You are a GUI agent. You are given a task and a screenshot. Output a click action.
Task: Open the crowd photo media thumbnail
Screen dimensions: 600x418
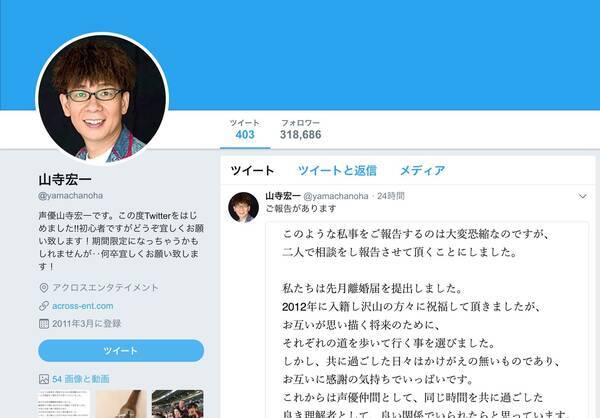(x=178, y=404)
